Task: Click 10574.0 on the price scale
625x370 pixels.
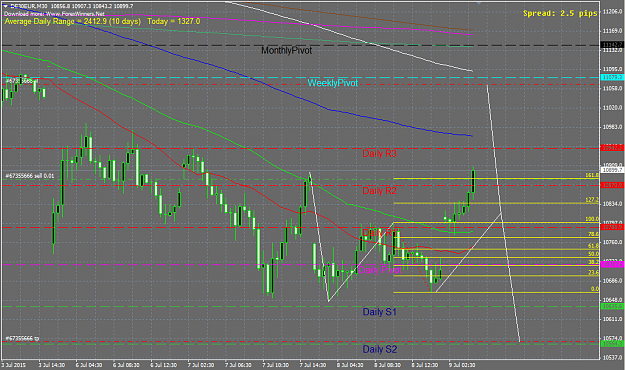Action: (613, 338)
